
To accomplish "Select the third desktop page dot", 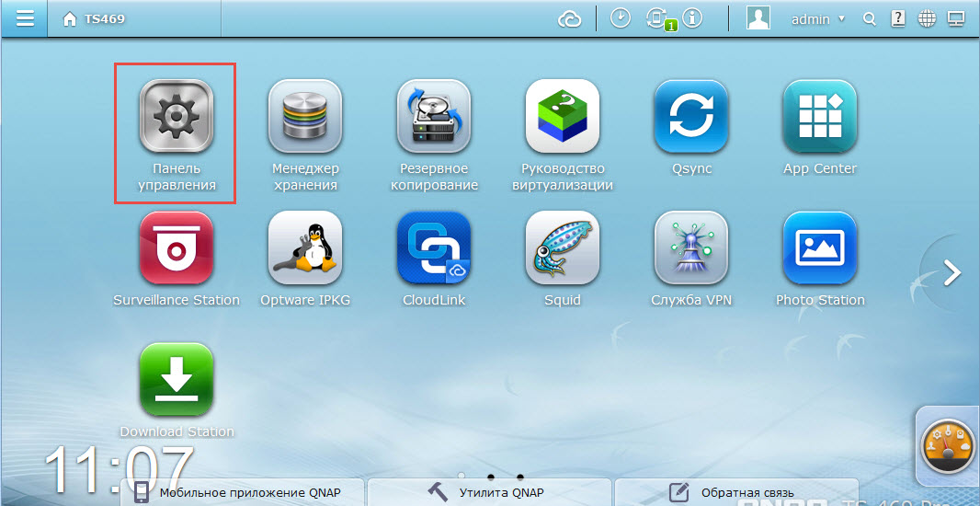I will click(520, 477).
